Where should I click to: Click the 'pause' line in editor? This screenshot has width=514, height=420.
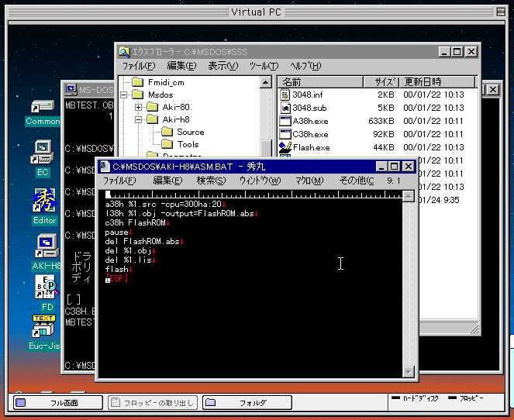(x=119, y=232)
